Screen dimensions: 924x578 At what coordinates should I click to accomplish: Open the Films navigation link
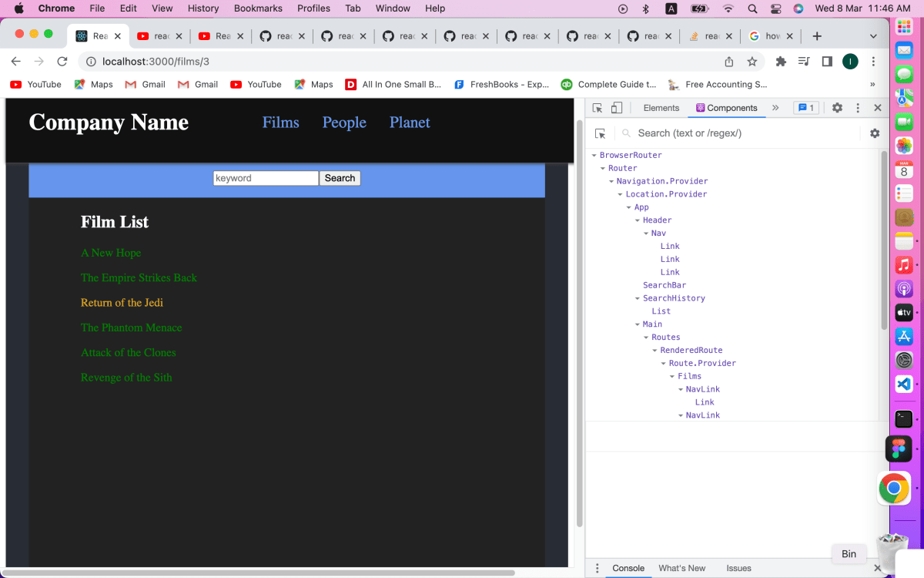[x=280, y=123]
